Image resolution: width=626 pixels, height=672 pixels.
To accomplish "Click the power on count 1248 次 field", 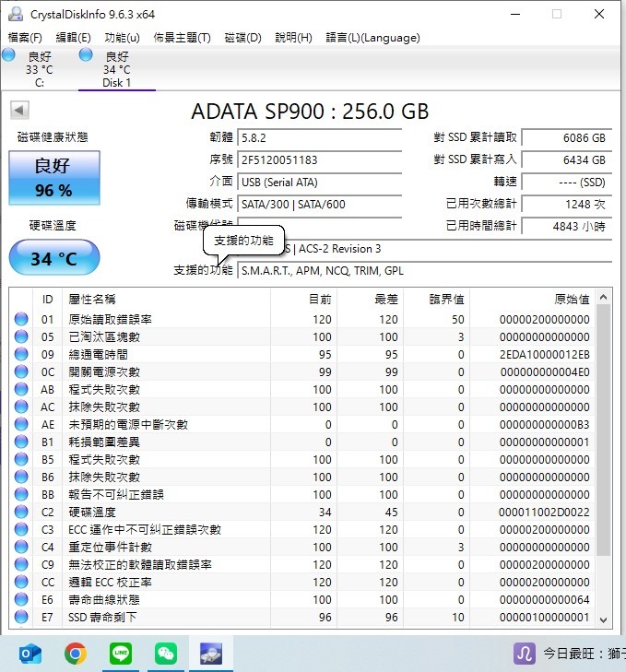I will click(x=567, y=205).
